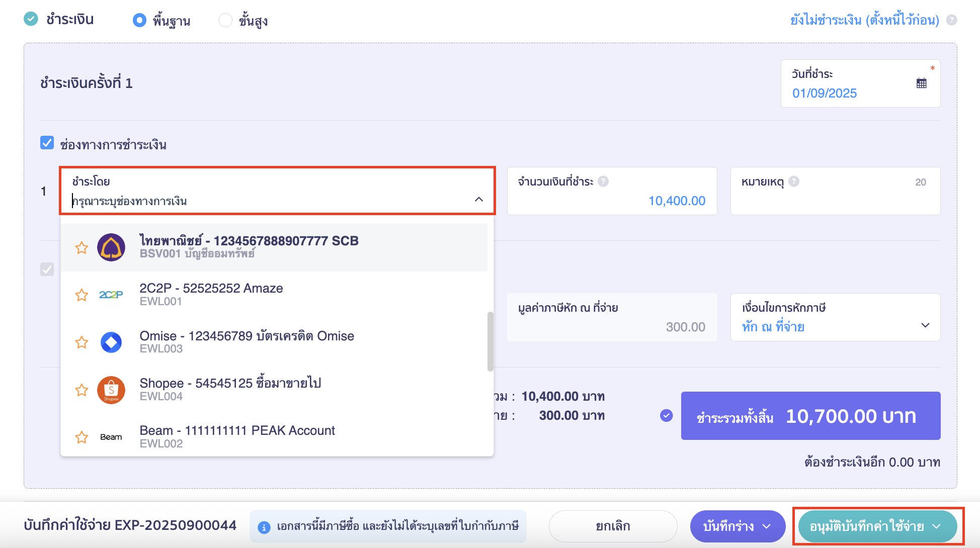
Task: Choose Beam PEAK Account from list
Action: click(236, 436)
